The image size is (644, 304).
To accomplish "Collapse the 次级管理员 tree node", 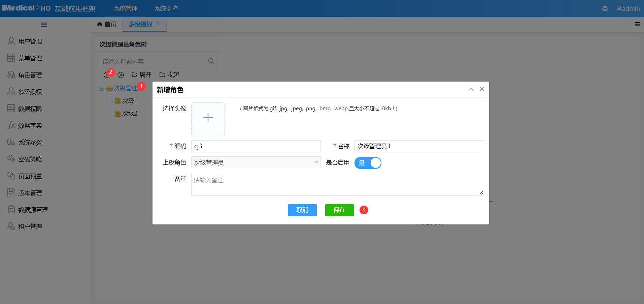I will pos(102,88).
